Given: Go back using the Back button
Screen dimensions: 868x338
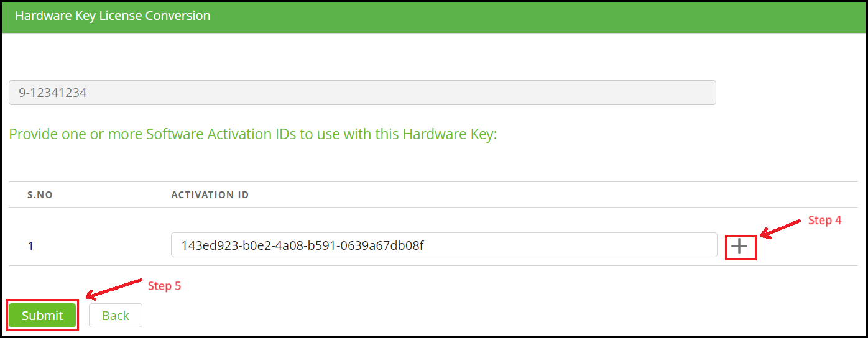Looking at the screenshot, I should point(116,316).
